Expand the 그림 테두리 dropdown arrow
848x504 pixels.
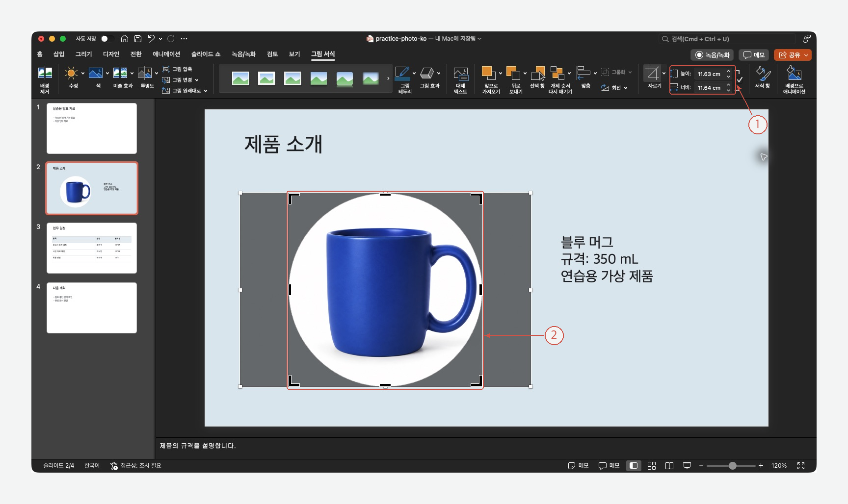(414, 74)
